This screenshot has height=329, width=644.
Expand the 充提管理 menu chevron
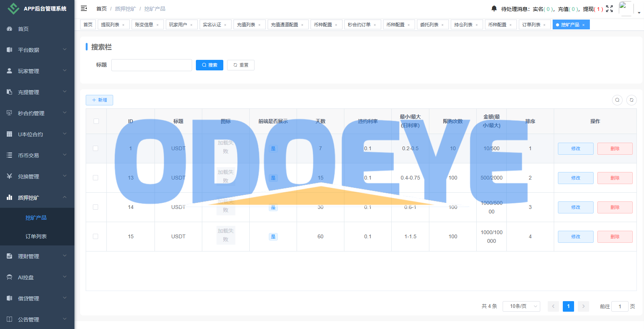pyautogui.click(x=65, y=91)
